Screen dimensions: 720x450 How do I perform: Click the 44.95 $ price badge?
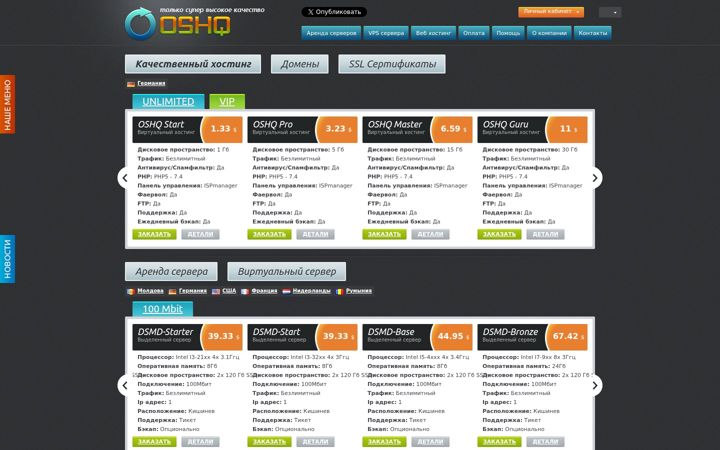[452, 337]
